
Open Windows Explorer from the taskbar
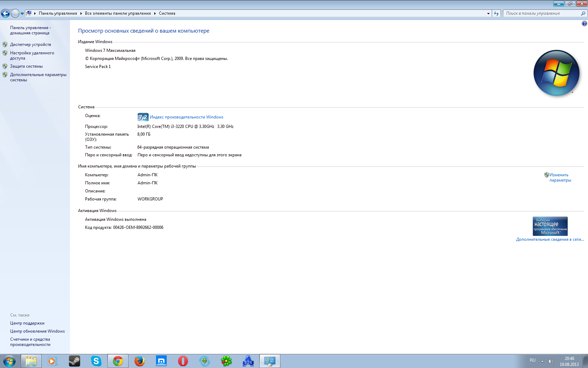tap(31, 361)
